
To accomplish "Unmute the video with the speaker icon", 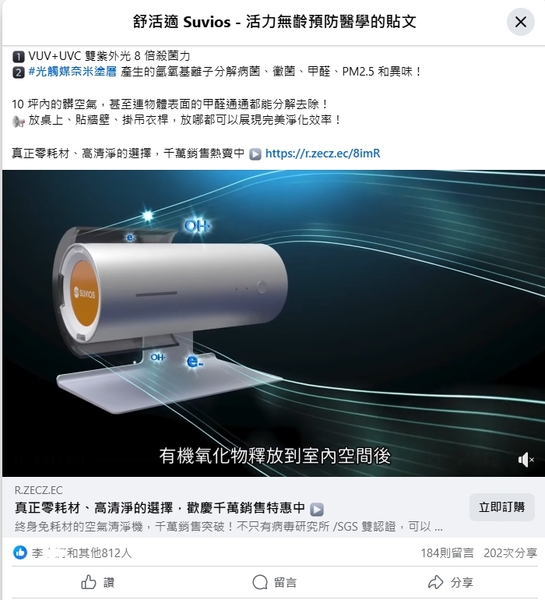I will point(525,460).
